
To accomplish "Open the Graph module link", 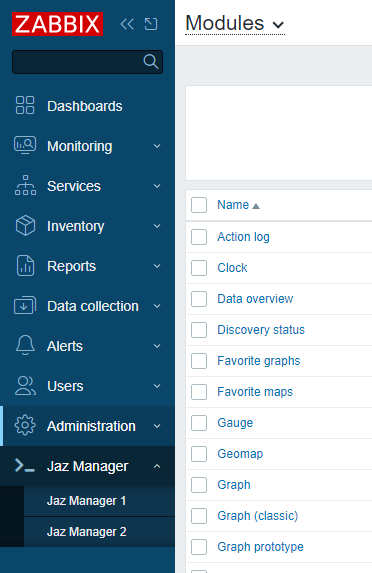I will tap(234, 485).
